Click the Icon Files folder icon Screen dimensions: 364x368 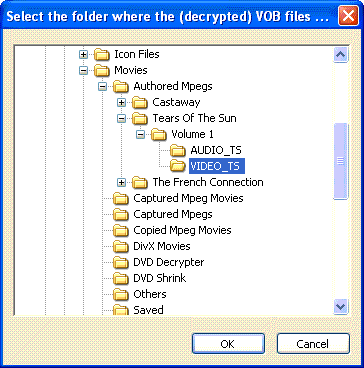(102, 54)
